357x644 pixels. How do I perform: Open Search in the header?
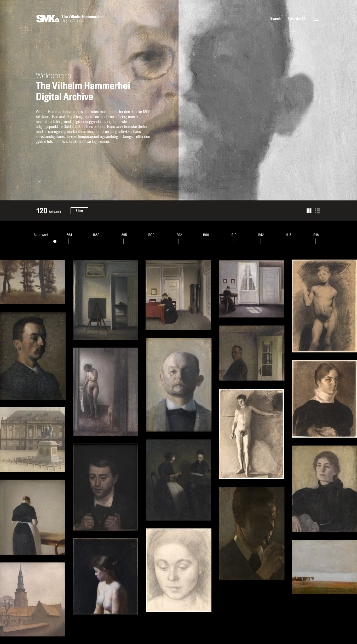(275, 19)
